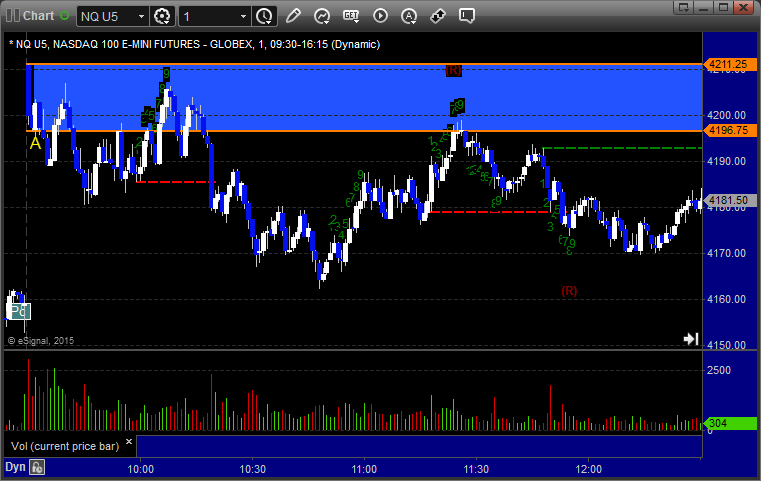Click the bar replay play button
761x481 pixels.
pos(380,16)
